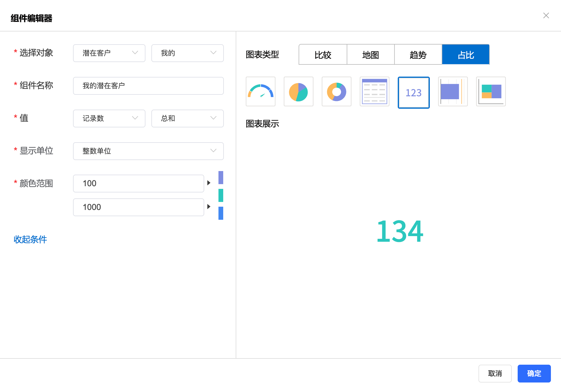Select the gauge chart icon
The height and width of the screenshot is (392, 561).
tap(260, 91)
